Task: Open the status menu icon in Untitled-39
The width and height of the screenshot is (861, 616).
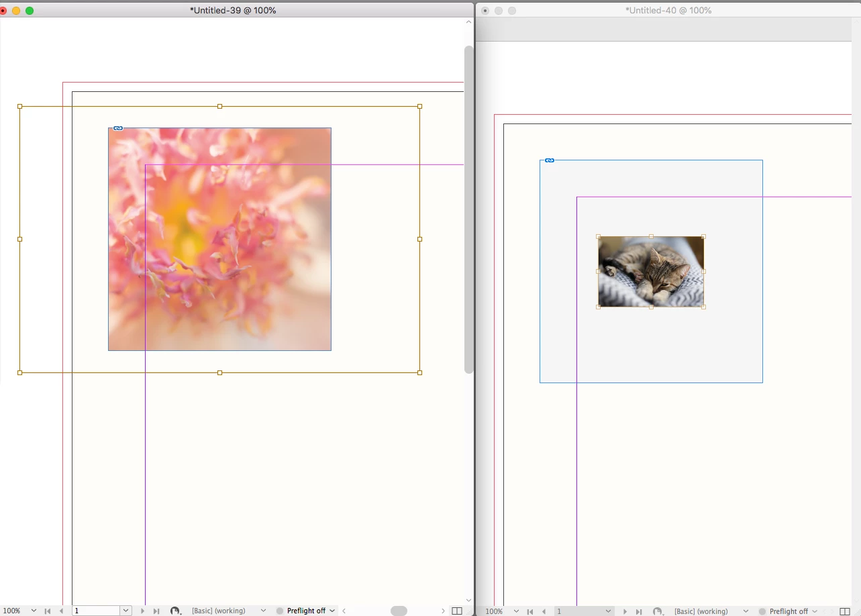Action: (175, 611)
